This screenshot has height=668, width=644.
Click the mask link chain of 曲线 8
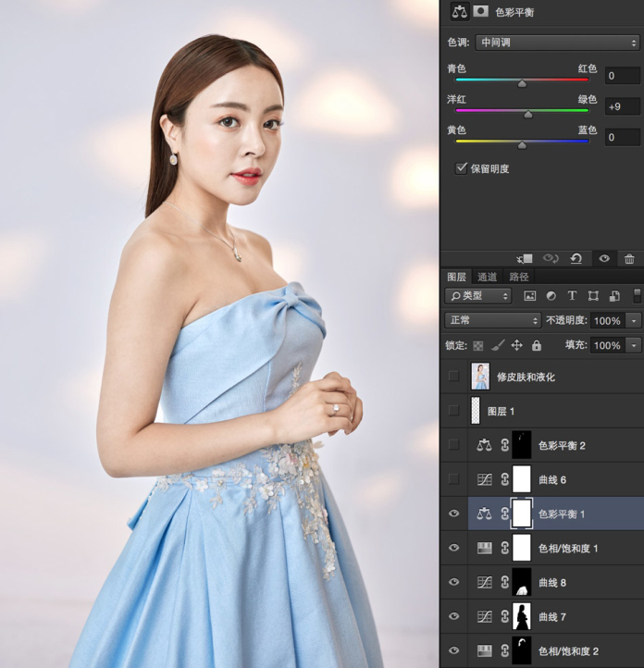(x=504, y=582)
